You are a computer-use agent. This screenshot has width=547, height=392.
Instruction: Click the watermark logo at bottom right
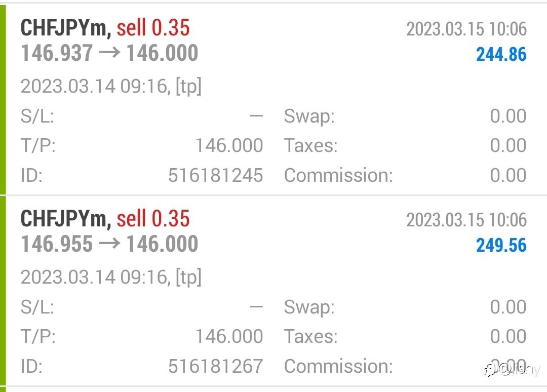click(x=512, y=370)
